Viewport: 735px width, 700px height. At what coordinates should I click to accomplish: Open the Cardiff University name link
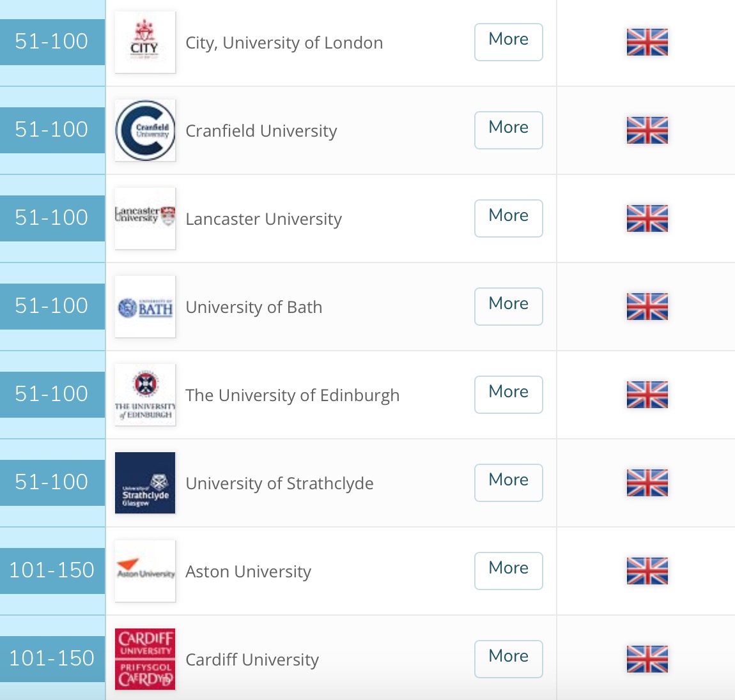pyautogui.click(x=252, y=660)
